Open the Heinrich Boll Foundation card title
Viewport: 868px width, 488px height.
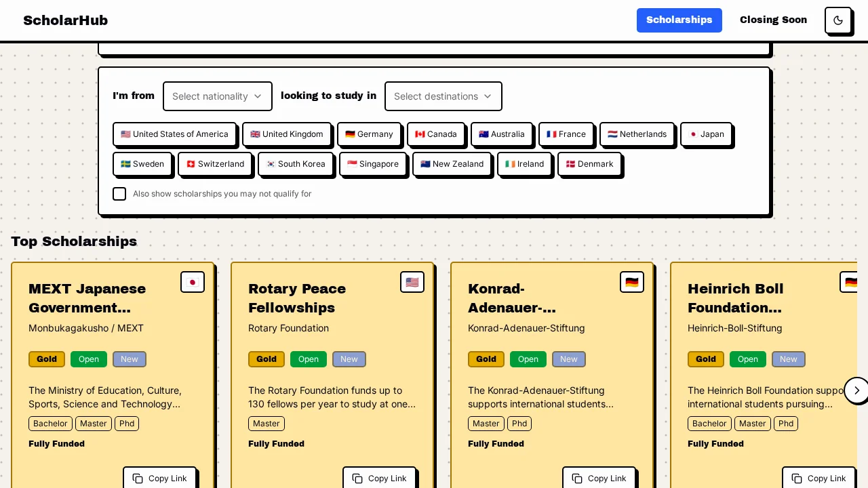[x=736, y=298]
